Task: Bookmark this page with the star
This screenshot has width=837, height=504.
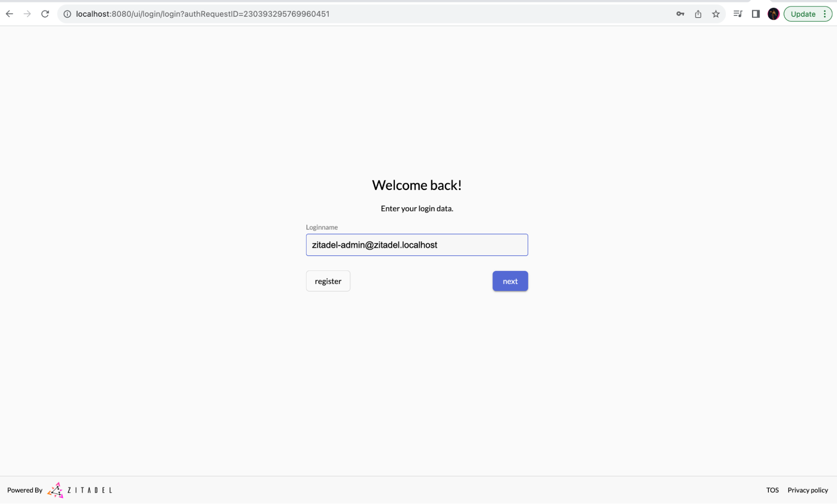Action: (716, 14)
